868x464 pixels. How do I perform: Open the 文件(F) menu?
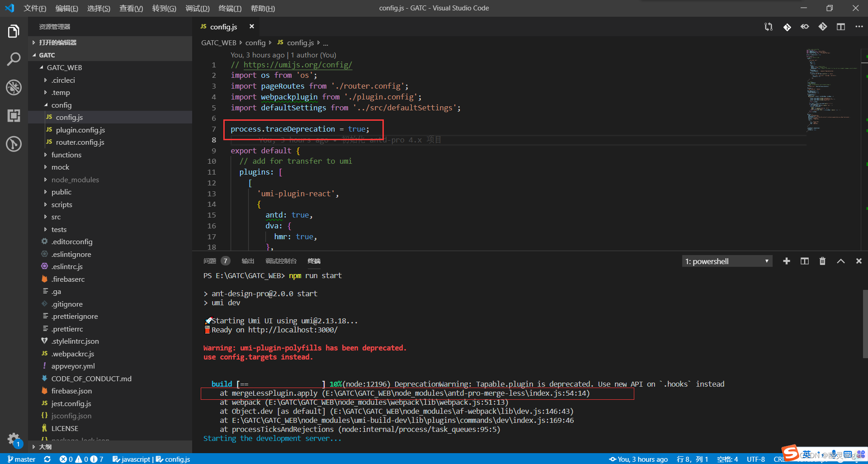(35, 8)
